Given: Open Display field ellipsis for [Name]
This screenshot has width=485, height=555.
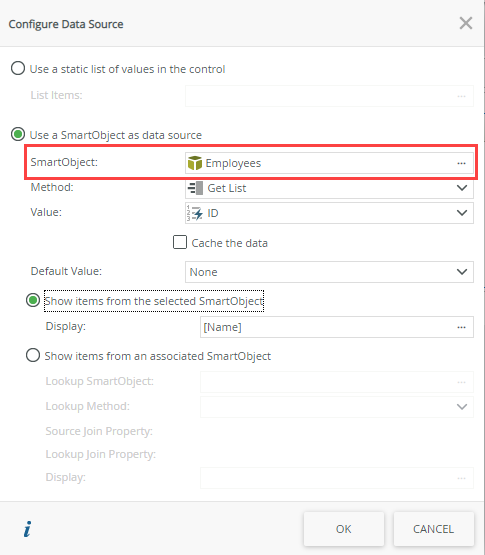Looking at the screenshot, I should point(461,327).
